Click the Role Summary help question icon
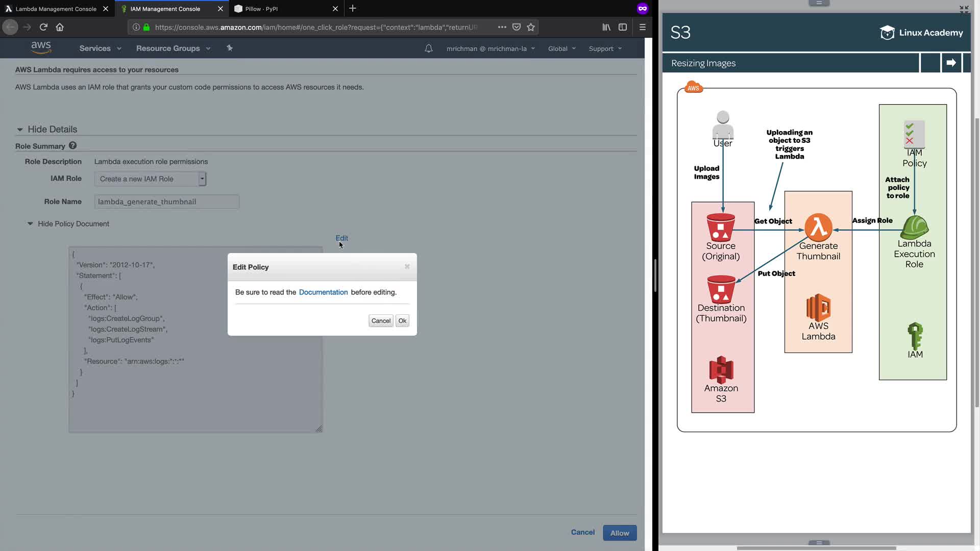The height and width of the screenshot is (551, 980). pyautogui.click(x=73, y=146)
